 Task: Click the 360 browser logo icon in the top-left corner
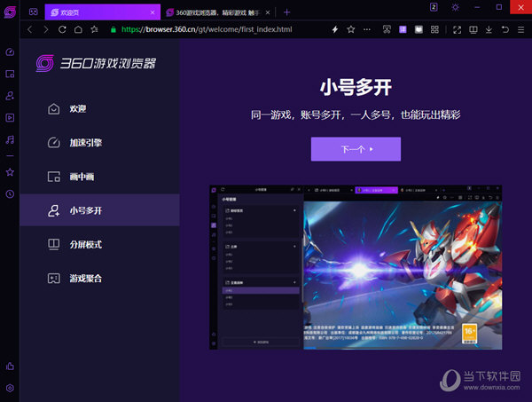click(x=10, y=12)
